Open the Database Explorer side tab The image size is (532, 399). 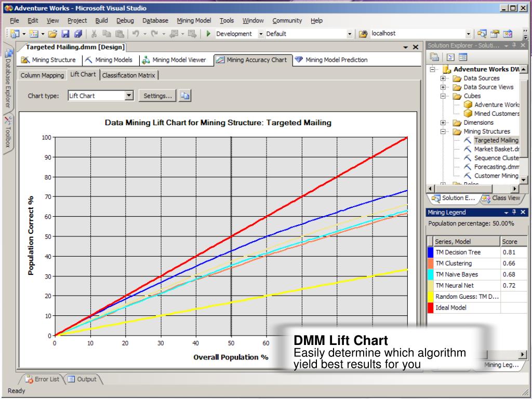coord(8,78)
